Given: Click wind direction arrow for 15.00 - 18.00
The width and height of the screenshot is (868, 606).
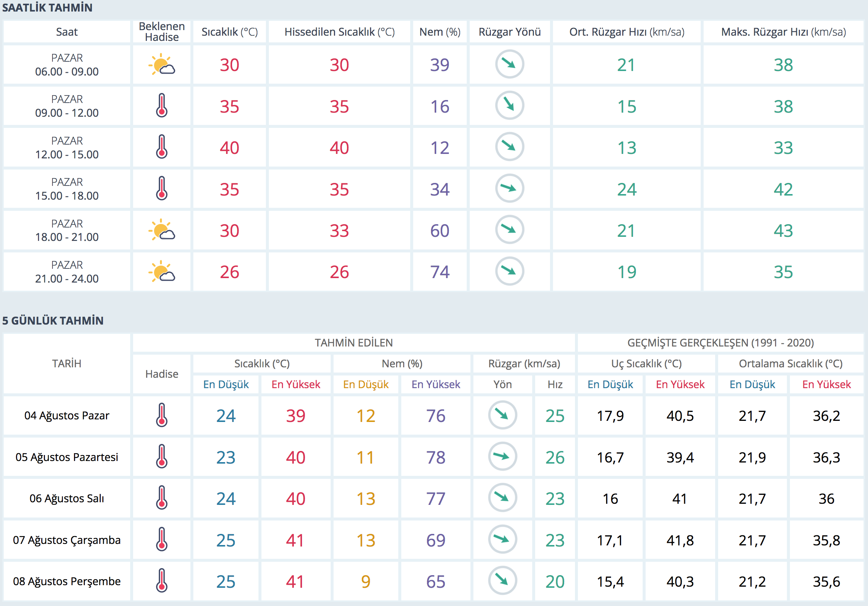Looking at the screenshot, I should [509, 188].
